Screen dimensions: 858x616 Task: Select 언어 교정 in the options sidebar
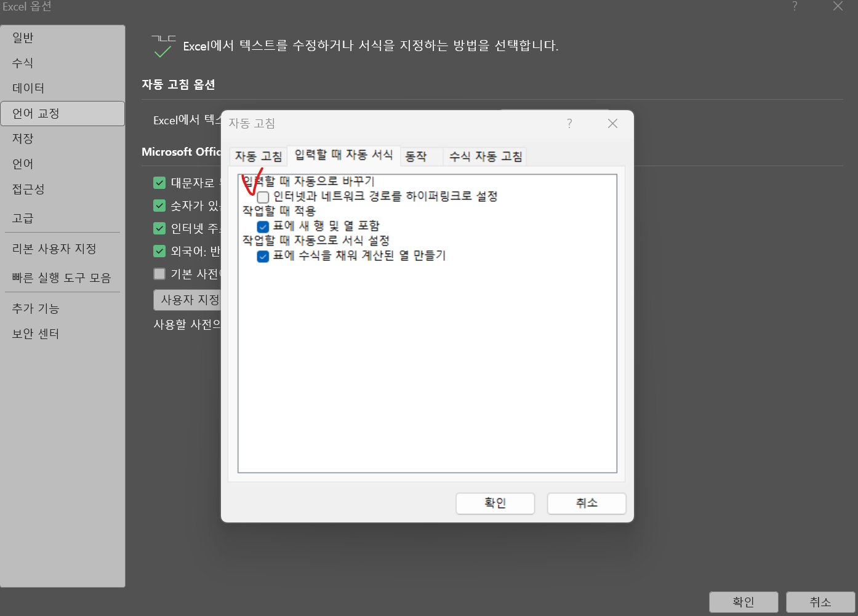[62, 113]
